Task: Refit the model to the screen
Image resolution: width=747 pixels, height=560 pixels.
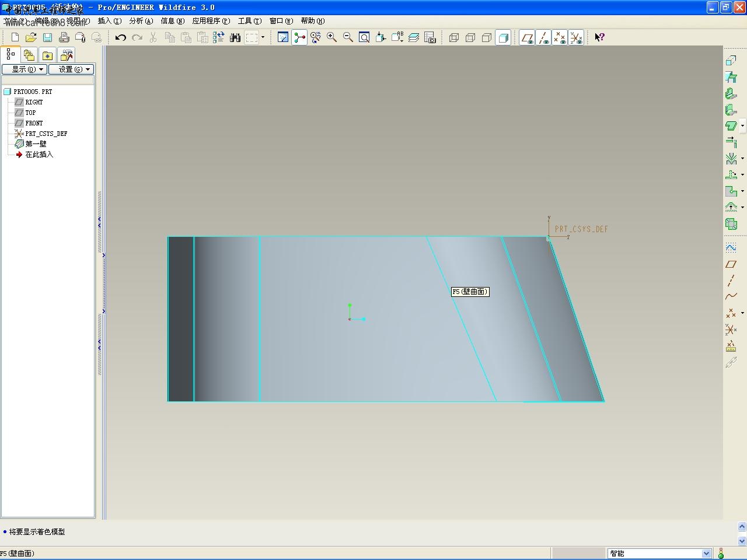Action: click(x=364, y=37)
